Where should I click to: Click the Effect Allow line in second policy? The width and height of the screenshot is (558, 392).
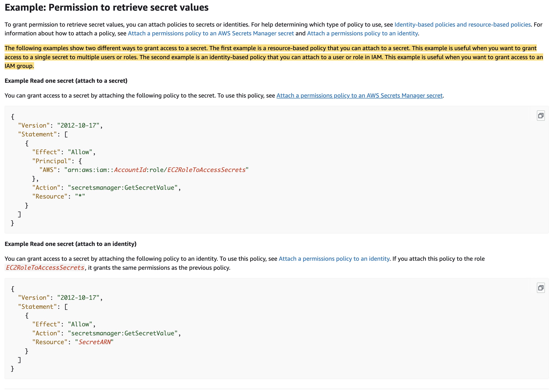[64, 324]
